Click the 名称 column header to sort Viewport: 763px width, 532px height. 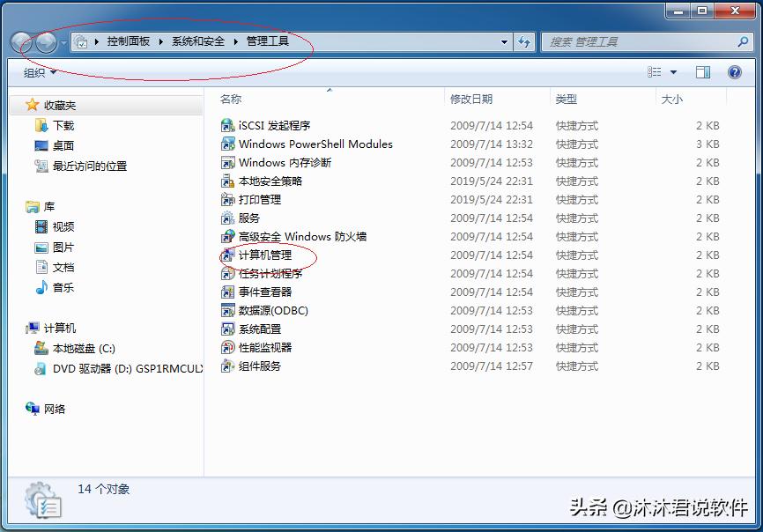(230, 100)
